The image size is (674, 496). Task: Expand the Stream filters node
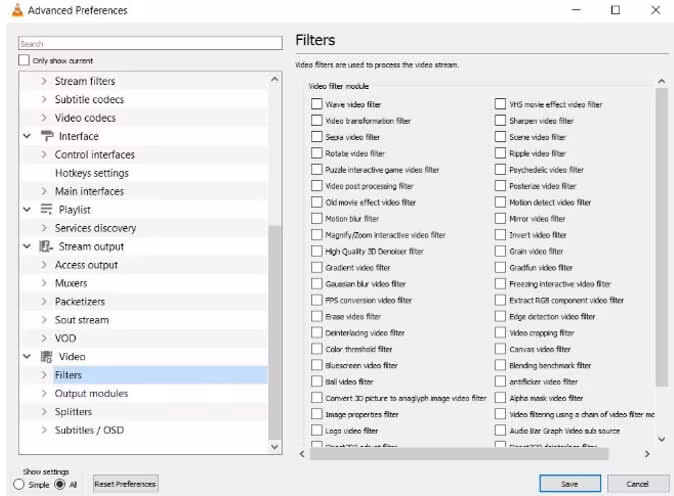44,81
